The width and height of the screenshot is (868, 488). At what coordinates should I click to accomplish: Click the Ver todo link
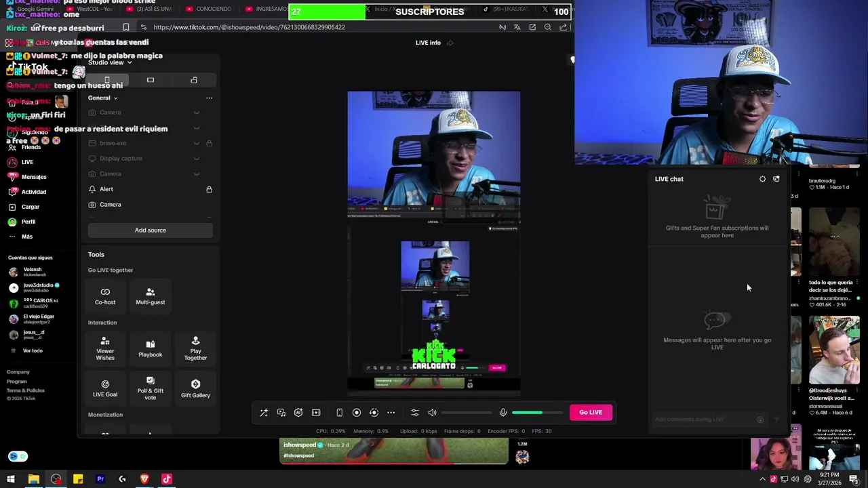pyautogui.click(x=26, y=350)
